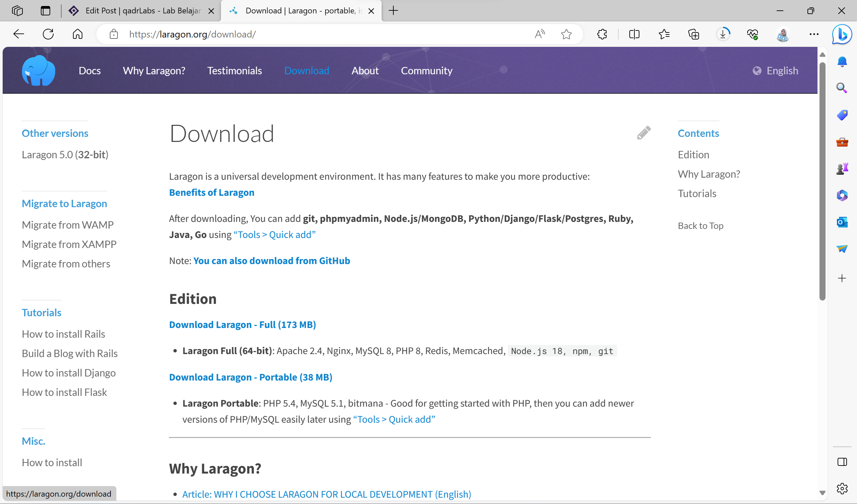
Task: Click Back to Top link
Action: [x=701, y=226]
